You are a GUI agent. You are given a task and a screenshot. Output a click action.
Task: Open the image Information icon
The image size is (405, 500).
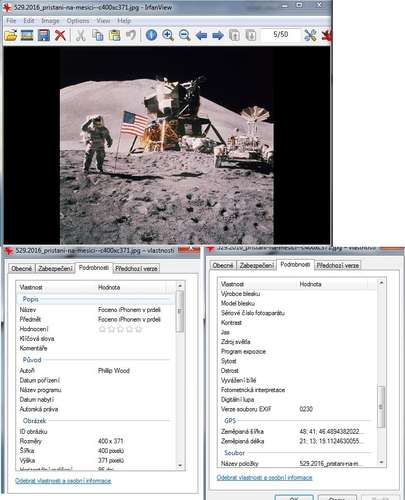[151, 35]
